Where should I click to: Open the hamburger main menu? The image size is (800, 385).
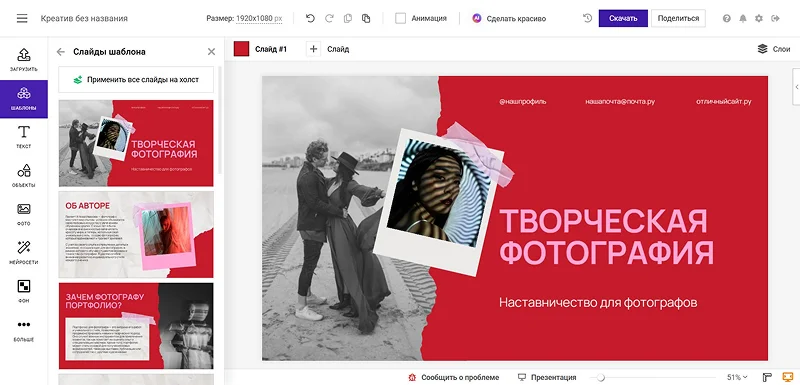coord(22,18)
